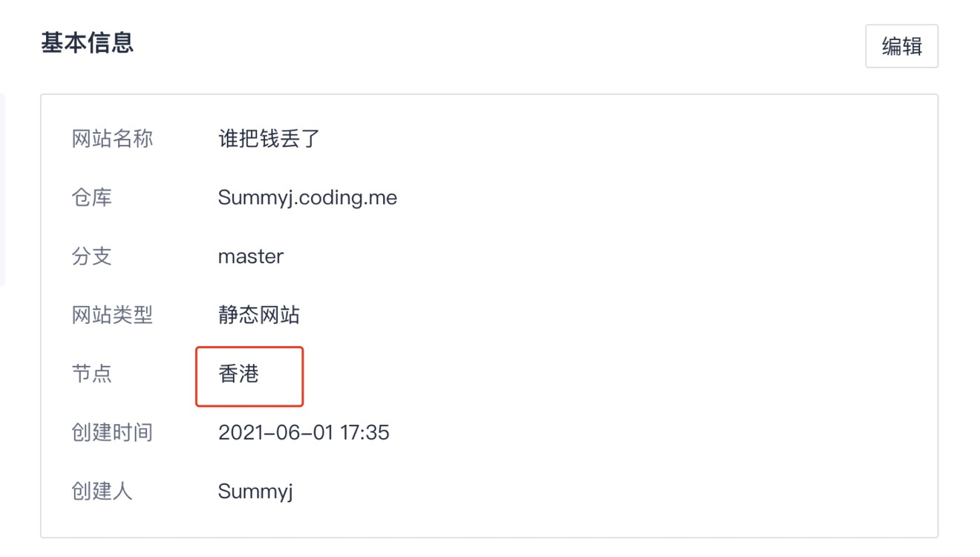This screenshot has height=557, width=980.
Task: Click the 静态网站 site type value
Action: [x=259, y=315]
